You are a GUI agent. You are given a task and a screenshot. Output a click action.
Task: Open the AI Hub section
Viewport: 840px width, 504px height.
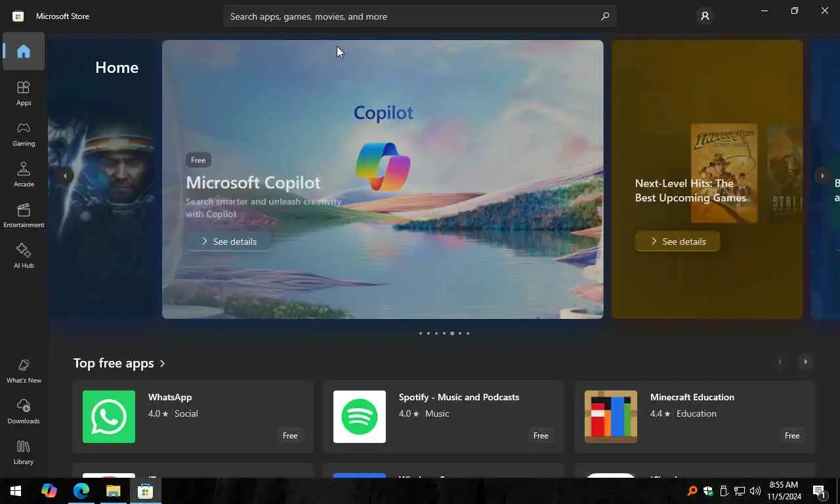pyautogui.click(x=24, y=255)
